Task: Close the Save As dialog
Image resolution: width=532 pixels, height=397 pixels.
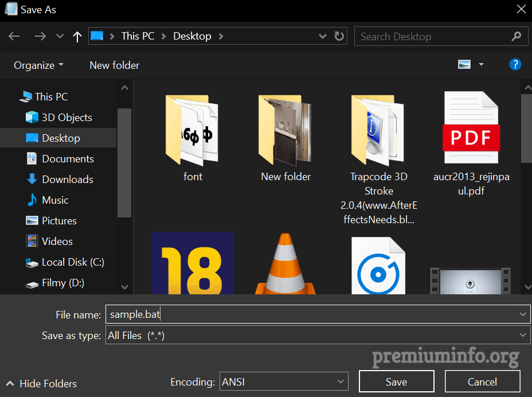Action: point(521,9)
